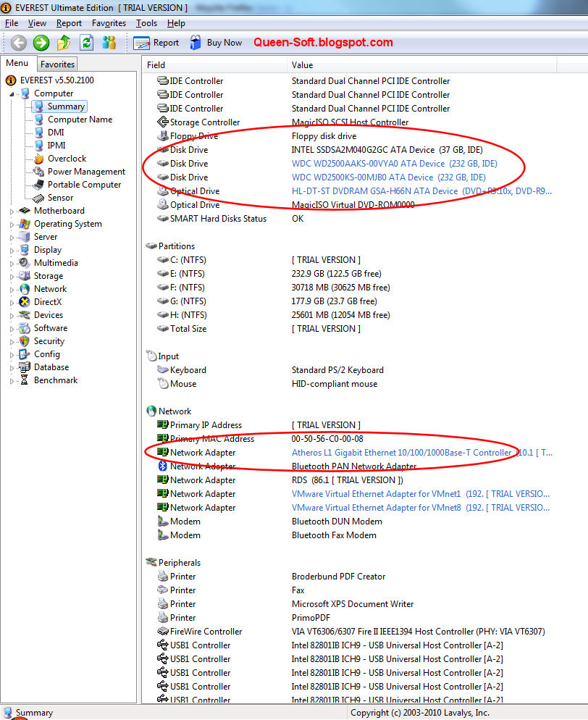Open the View menu
Viewport: 588px width, 720px height.
(x=37, y=23)
